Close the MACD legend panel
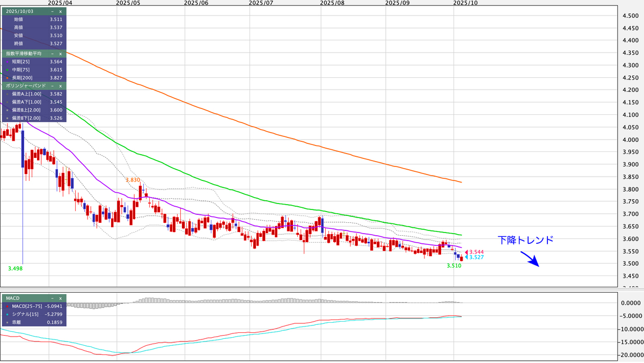The image size is (644, 363). 60,297
